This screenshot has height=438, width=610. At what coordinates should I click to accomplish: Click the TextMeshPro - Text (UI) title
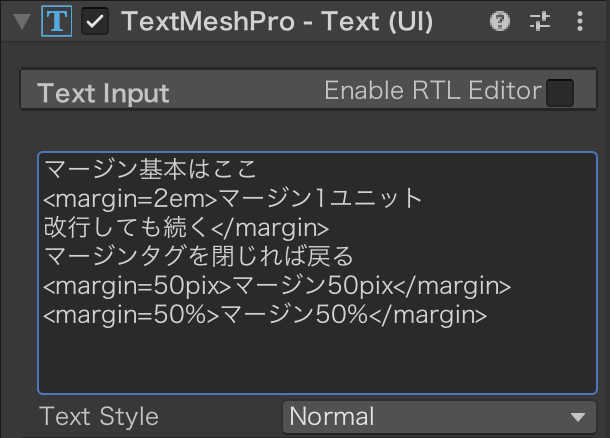pos(277,21)
